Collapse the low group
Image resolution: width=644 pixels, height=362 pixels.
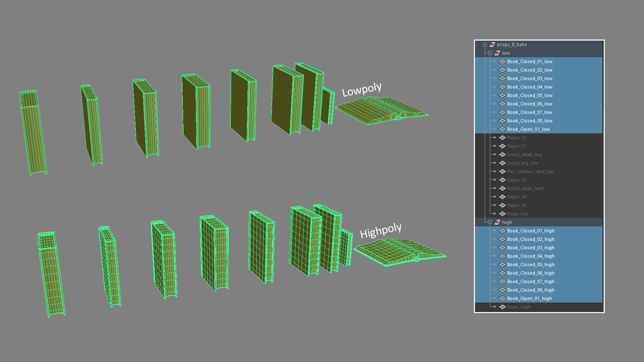(490, 53)
